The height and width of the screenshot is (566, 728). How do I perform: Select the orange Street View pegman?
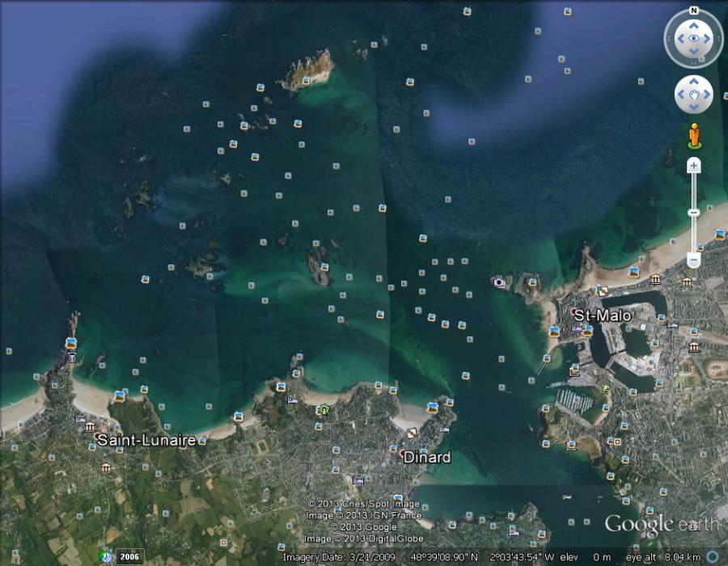pos(693,135)
